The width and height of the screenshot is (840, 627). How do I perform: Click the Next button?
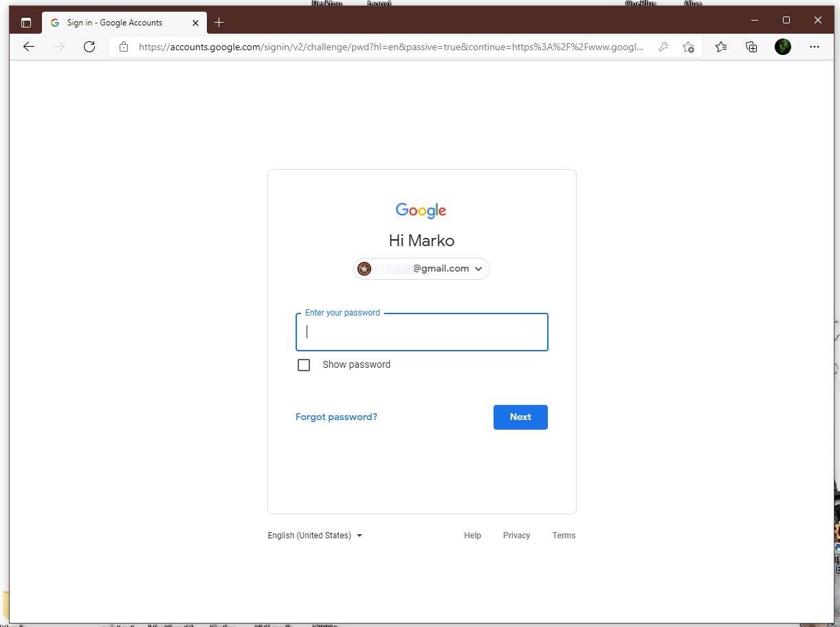tap(520, 417)
